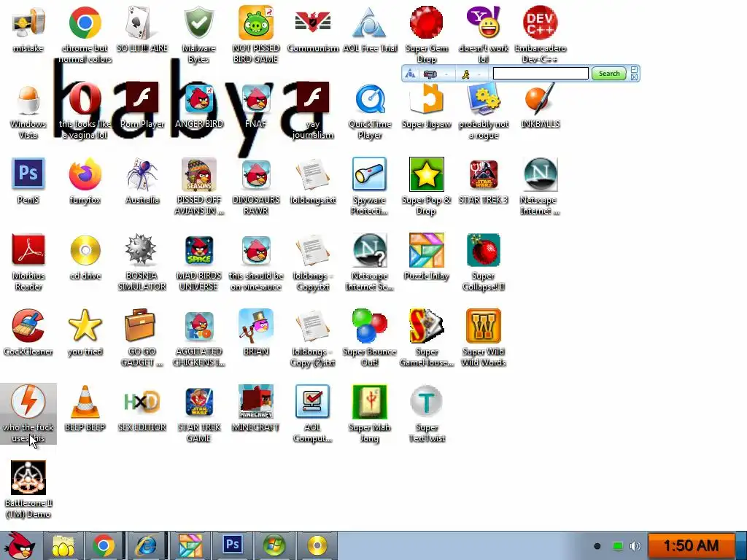The image size is (747, 560).
Task: Open the Angry Bird Start button
Action: point(18,545)
